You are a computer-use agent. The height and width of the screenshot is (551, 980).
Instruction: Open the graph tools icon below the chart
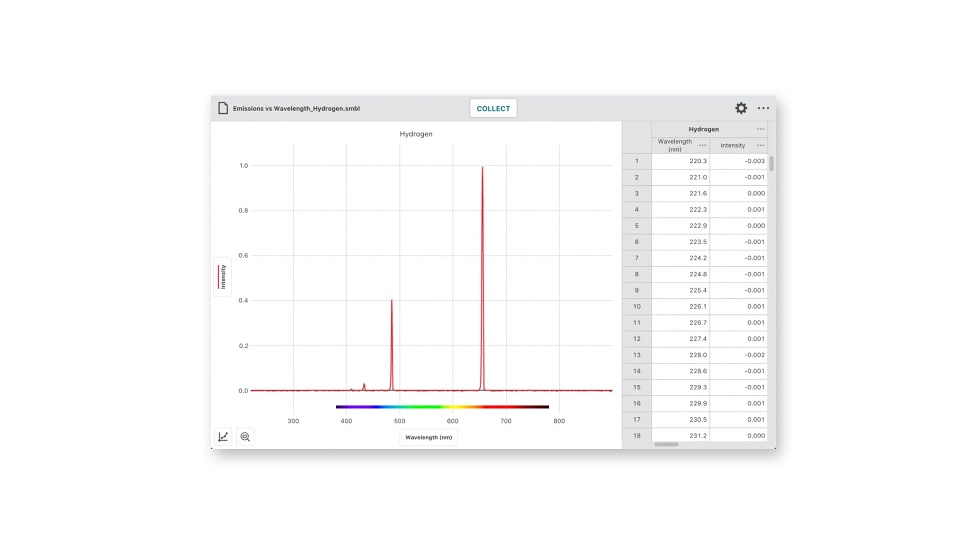pos(222,436)
